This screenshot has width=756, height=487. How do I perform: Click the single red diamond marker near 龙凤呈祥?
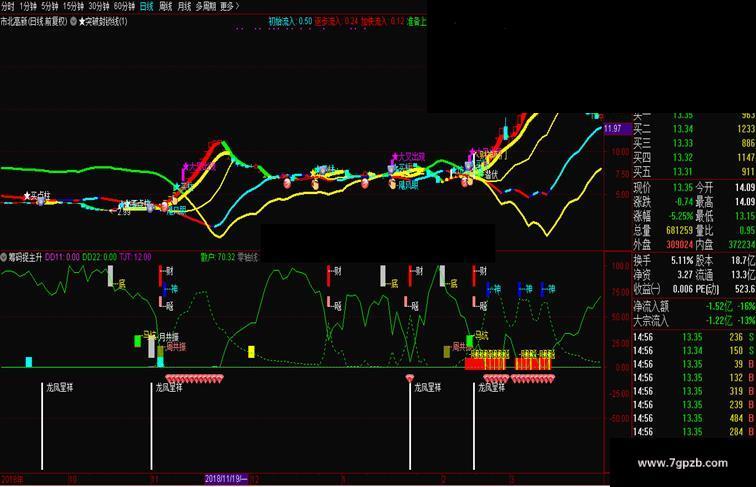(x=409, y=378)
